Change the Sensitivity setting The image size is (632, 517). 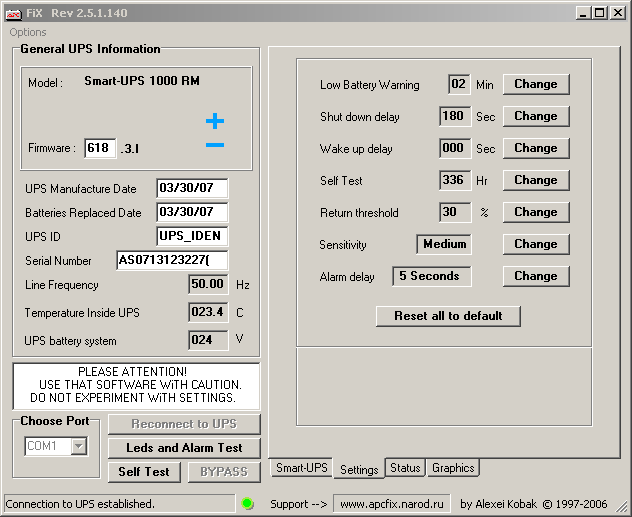click(536, 244)
